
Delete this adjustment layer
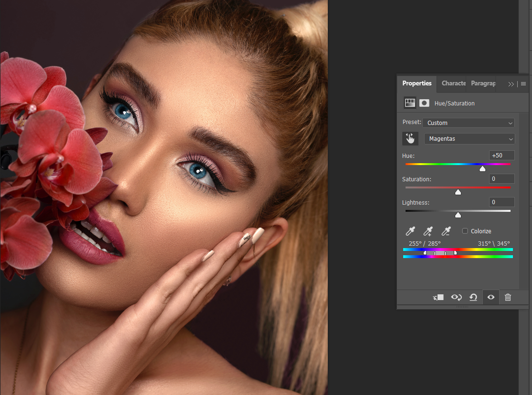coord(508,297)
